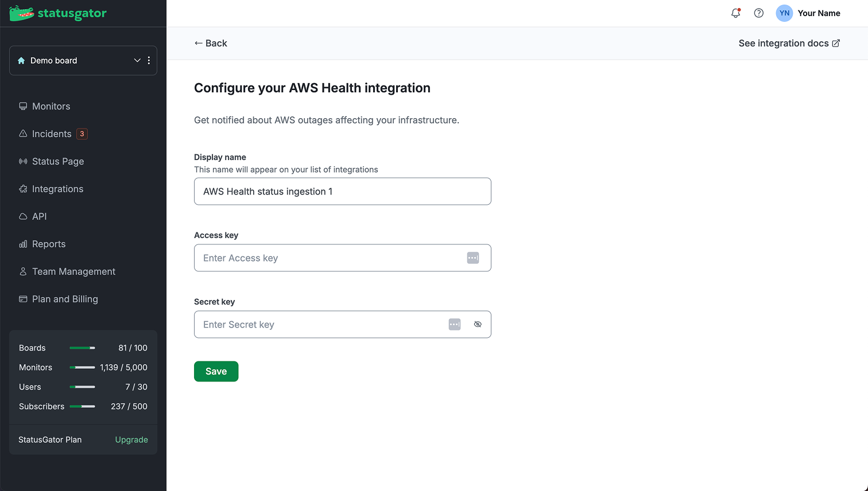Image resolution: width=868 pixels, height=491 pixels.
Task: Click the password manager icon in Access key field
Action: (473, 258)
